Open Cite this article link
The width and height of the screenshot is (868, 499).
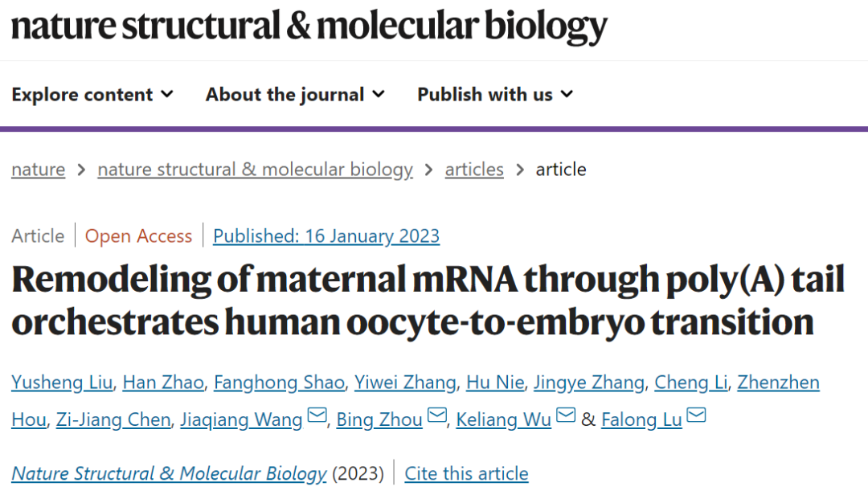466,473
